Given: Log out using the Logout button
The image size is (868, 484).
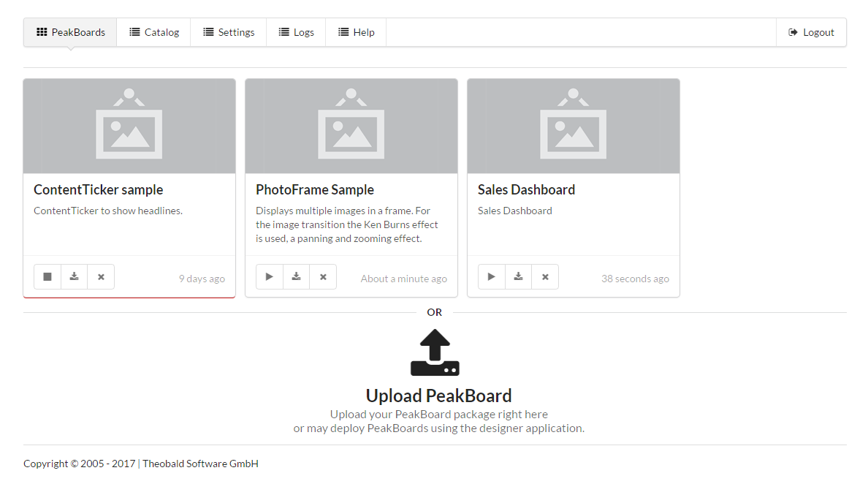Looking at the screenshot, I should tap(811, 32).
